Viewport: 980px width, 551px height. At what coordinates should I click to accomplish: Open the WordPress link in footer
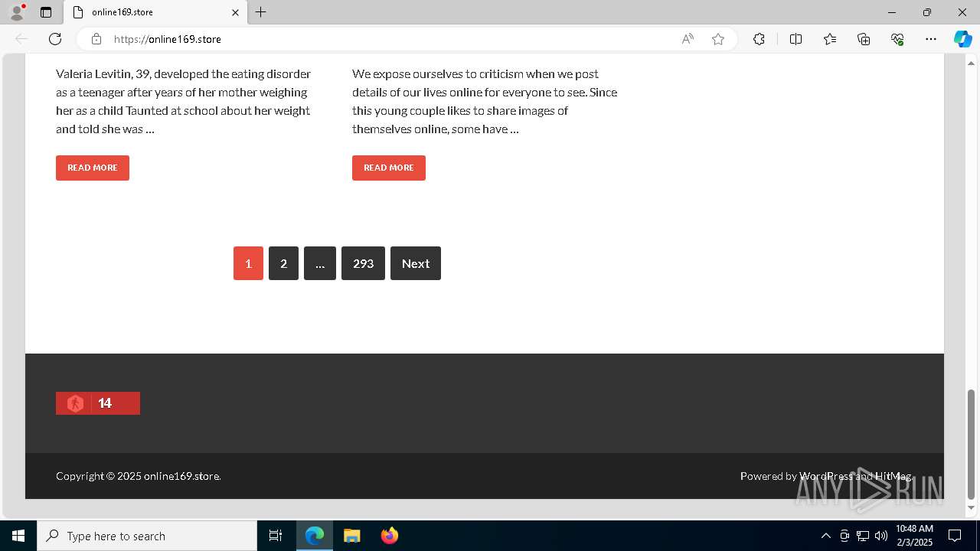[x=826, y=476]
